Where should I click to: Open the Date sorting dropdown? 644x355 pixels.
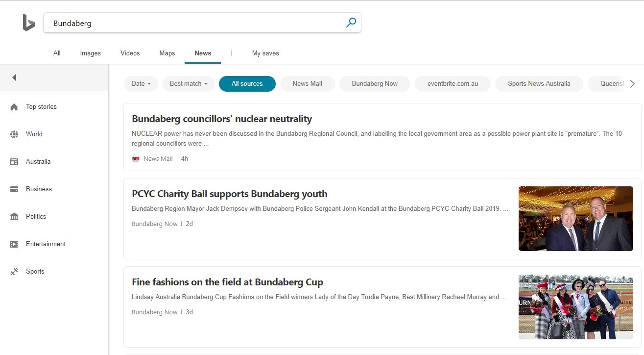[141, 83]
